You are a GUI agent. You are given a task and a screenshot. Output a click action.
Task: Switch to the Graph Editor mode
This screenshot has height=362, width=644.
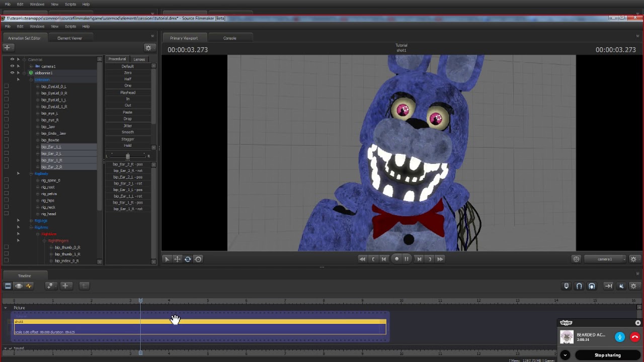point(29,286)
